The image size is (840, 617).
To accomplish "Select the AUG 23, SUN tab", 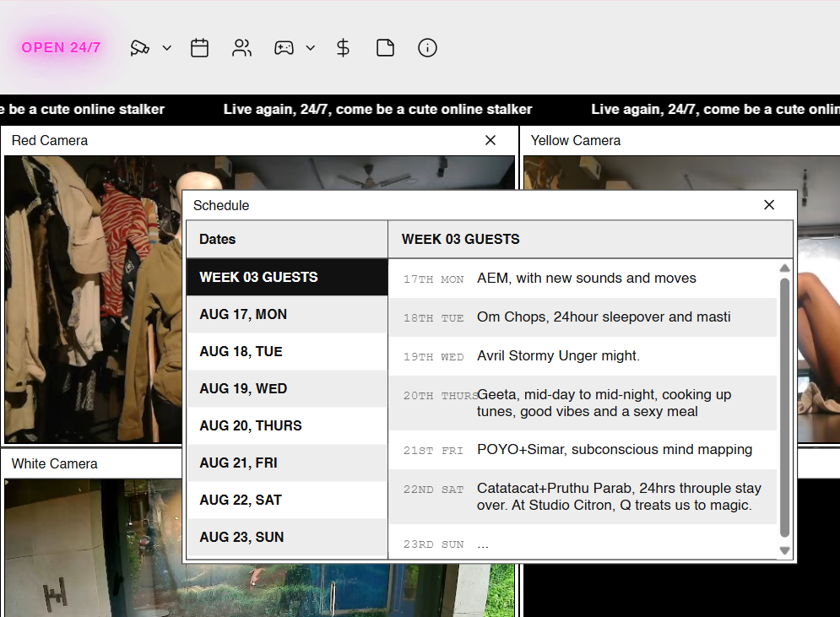I will 287,537.
